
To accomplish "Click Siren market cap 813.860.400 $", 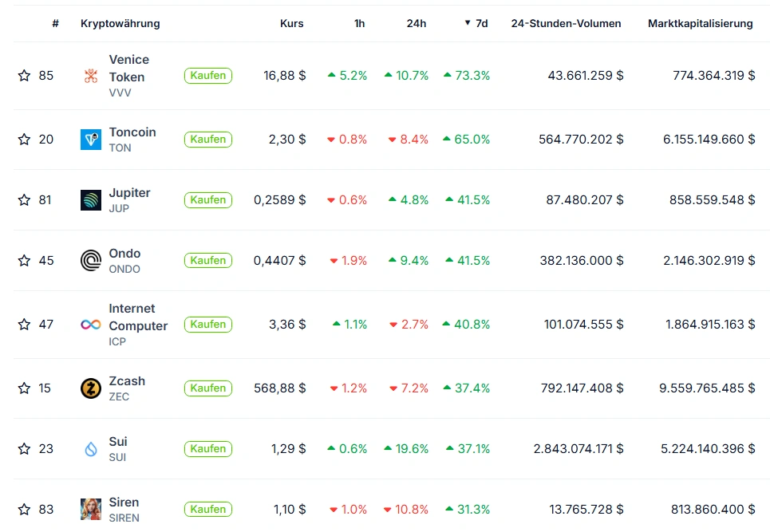I will pyautogui.click(x=713, y=510).
